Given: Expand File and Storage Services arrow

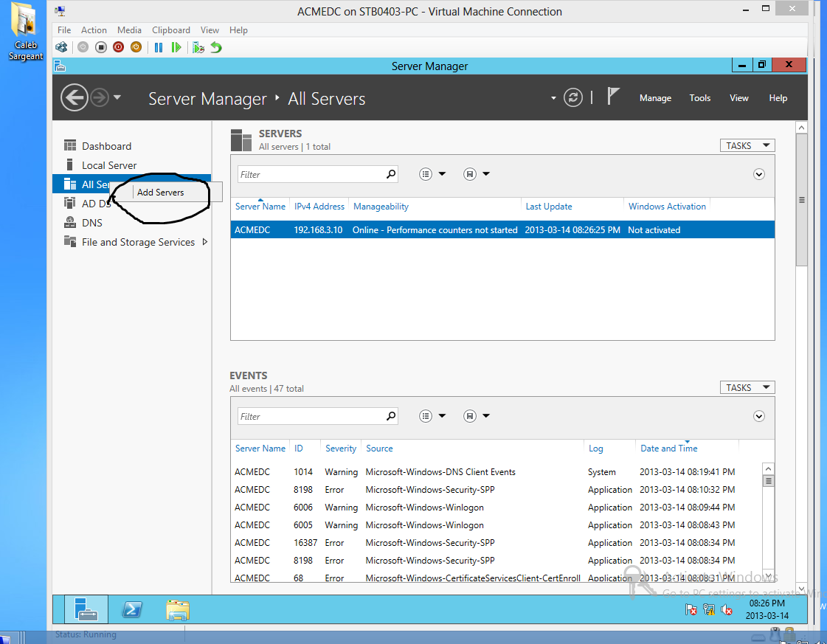Looking at the screenshot, I should (x=205, y=242).
